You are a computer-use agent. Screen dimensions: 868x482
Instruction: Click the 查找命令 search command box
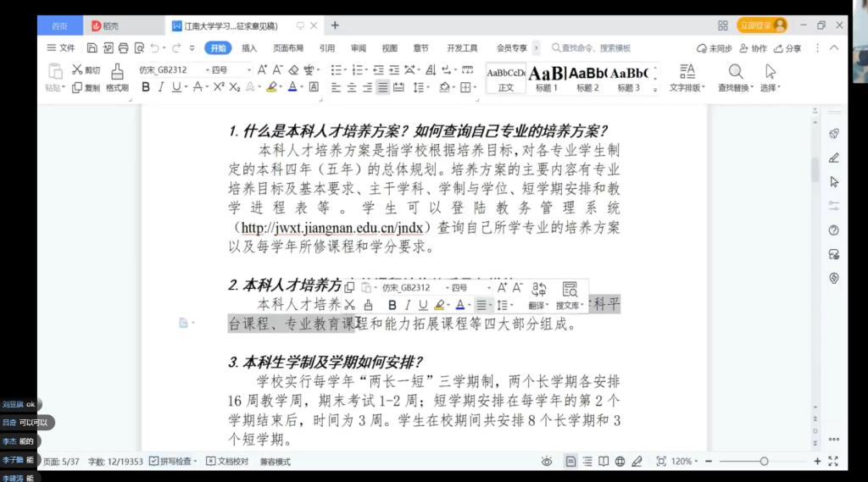pos(592,48)
